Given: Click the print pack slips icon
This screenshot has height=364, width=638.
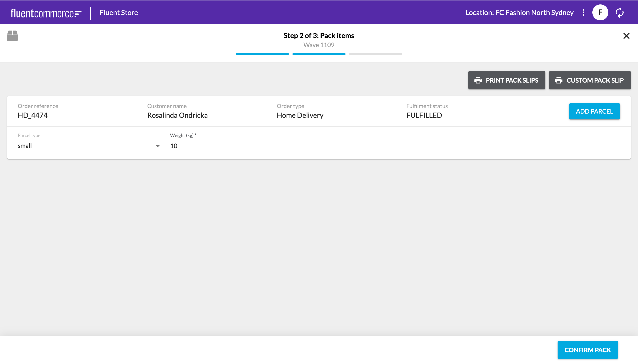Looking at the screenshot, I should coord(478,80).
